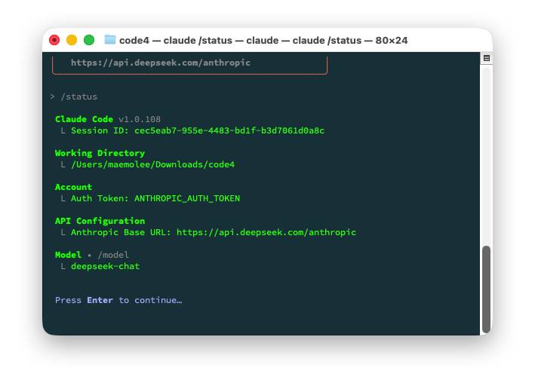Click the version text 'v1.0.108'
535x392 pixels.
140,119
